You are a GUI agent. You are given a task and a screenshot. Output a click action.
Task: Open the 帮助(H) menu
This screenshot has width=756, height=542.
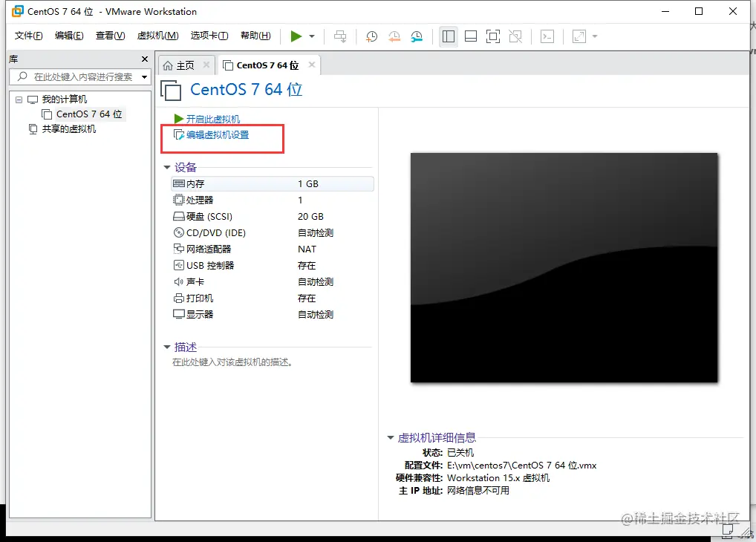255,36
